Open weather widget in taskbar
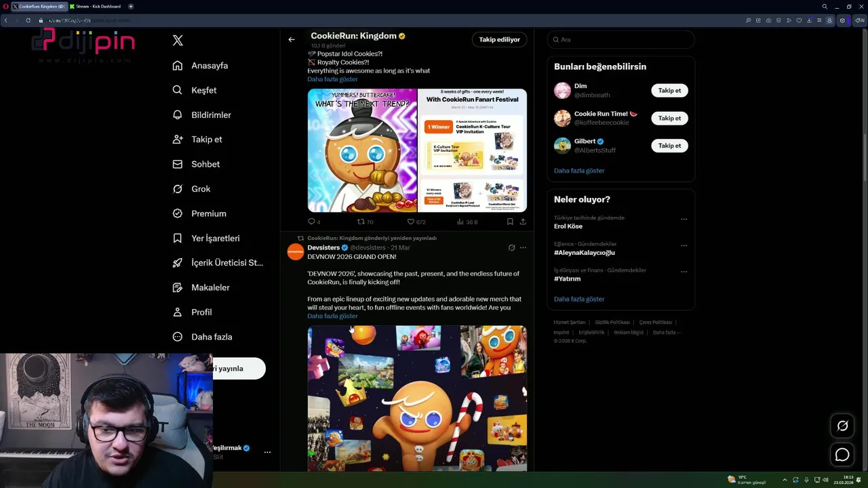 (x=746, y=480)
